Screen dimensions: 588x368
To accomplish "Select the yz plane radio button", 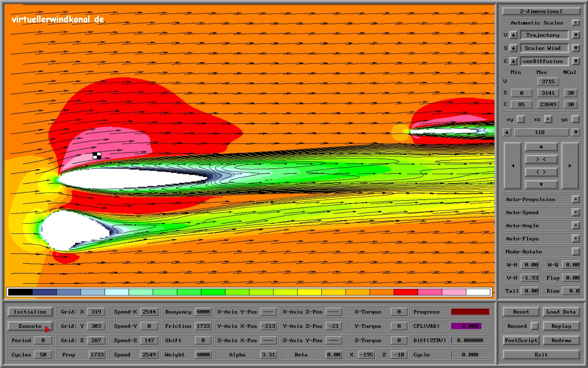I will point(576,119).
